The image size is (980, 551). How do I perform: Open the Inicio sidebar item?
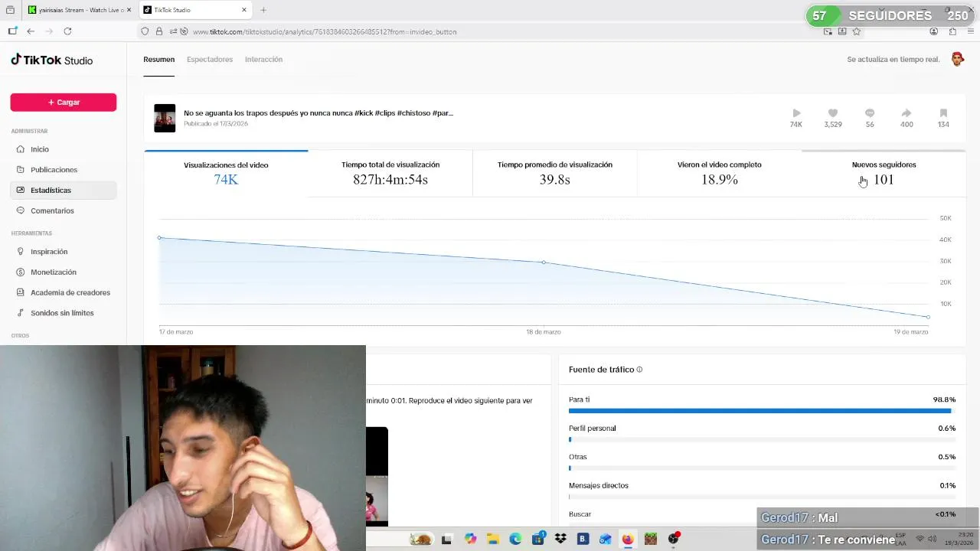64,149
